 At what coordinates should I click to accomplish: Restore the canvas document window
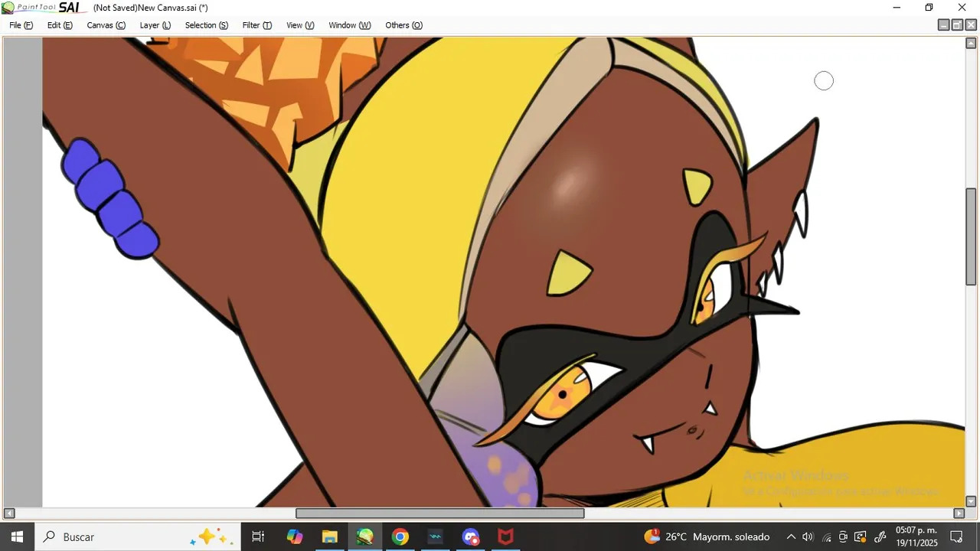tap(957, 25)
